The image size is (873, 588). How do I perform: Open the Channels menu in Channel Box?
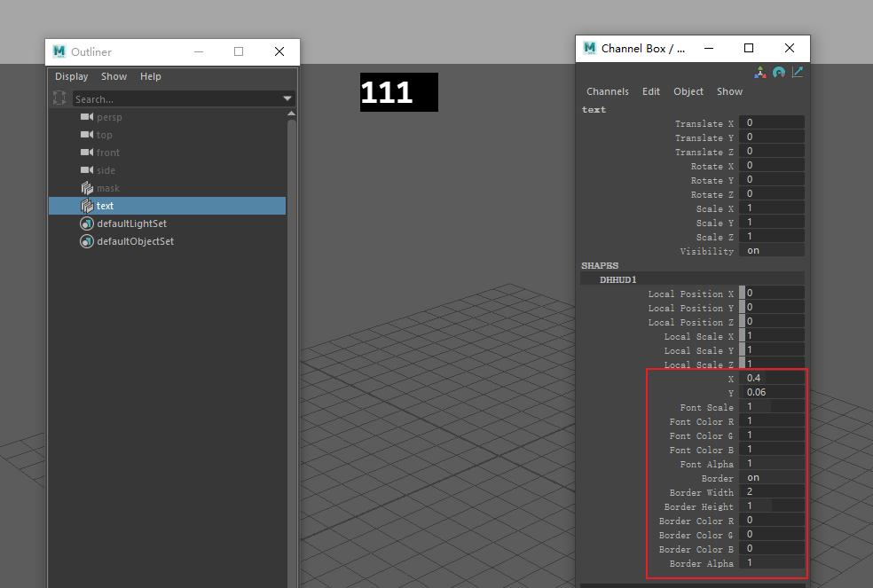[608, 91]
